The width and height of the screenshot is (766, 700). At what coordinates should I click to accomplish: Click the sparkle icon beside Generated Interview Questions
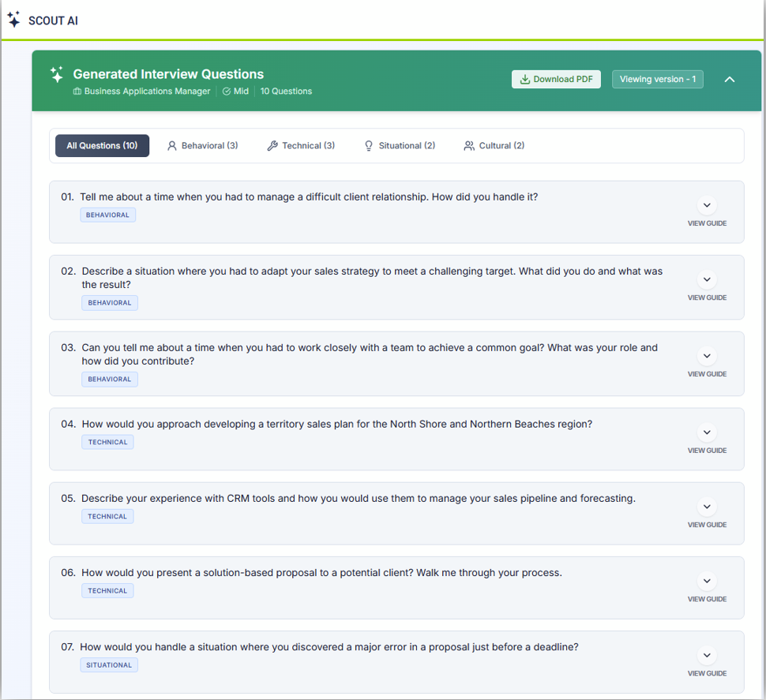(57, 75)
